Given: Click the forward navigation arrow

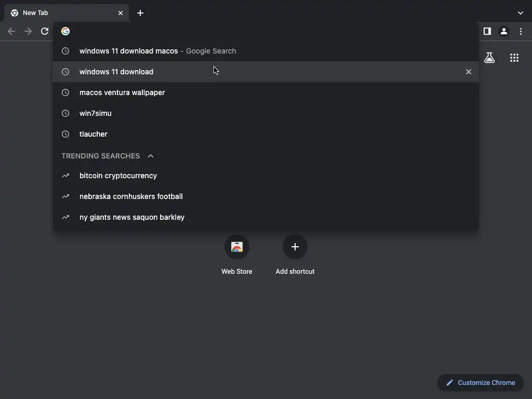Looking at the screenshot, I should click(x=28, y=31).
